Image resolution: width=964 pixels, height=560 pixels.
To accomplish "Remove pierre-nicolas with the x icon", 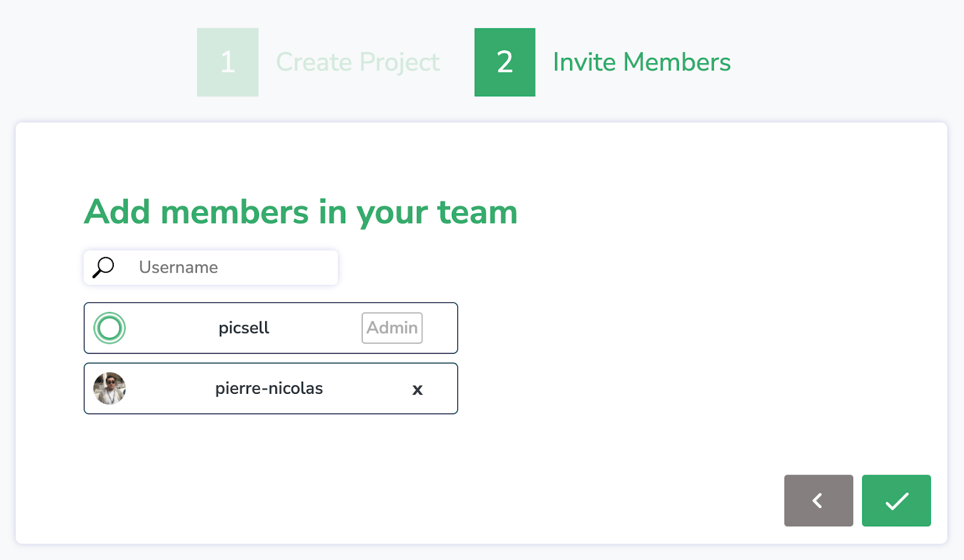I will 418,390.
